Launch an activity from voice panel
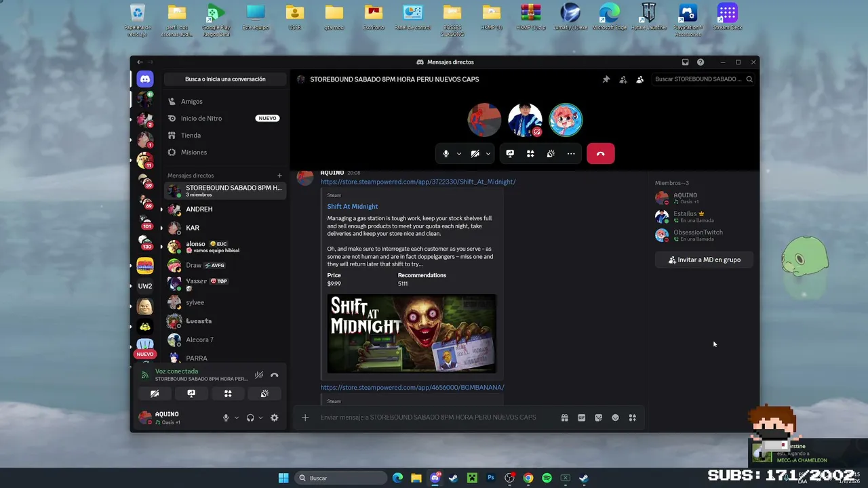Viewport: 868px width, 488px height. tap(228, 393)
